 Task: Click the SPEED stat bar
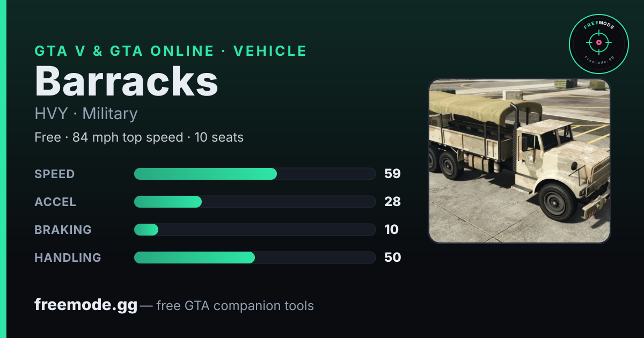254,174
